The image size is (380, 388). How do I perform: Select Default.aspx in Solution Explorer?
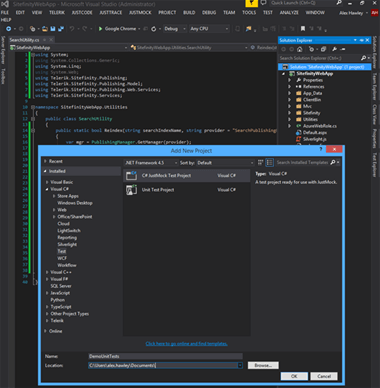coord(315,133)
